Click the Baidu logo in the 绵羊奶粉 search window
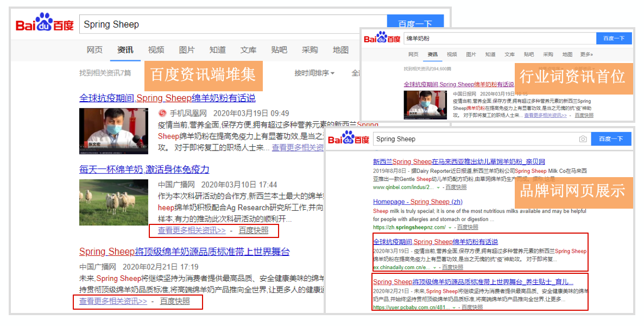 (x=382, y=37)
